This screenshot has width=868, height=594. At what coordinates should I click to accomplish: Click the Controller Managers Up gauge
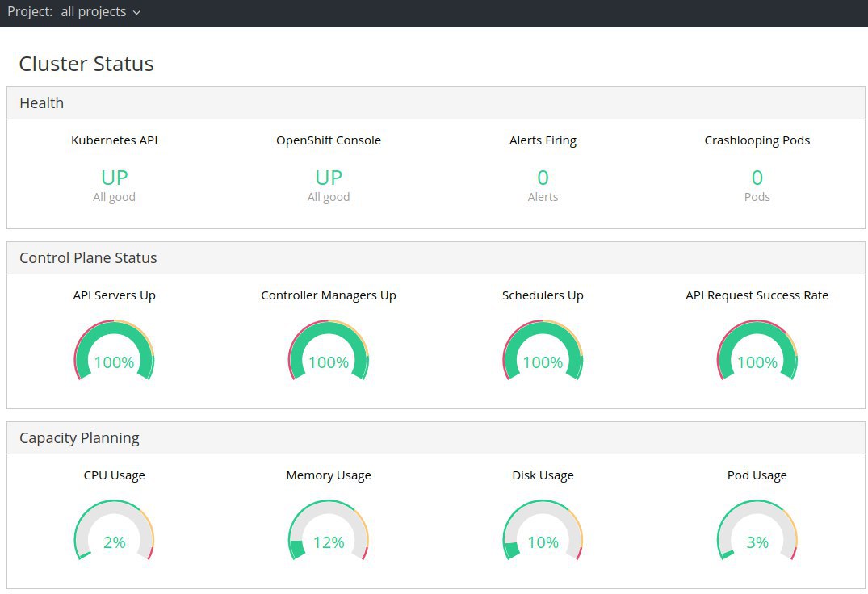pyautogui.click(x=329, y=351)
